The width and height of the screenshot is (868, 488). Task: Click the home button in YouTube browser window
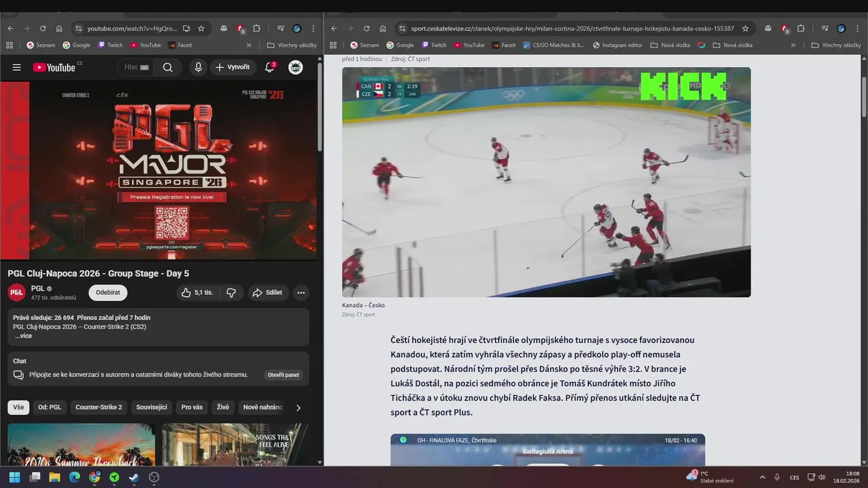click(59, 28)
